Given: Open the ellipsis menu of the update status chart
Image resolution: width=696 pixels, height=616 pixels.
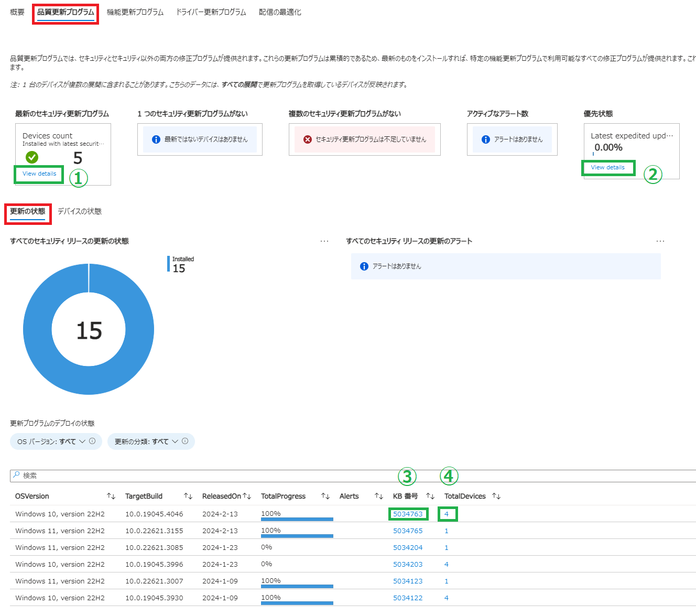Looking at the screenshot, I should [x=324, y=241].
